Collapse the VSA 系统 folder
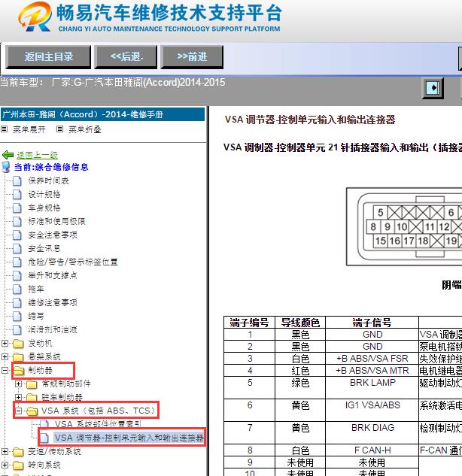Viewport: 462px width, 476px height. pos(18,411)
